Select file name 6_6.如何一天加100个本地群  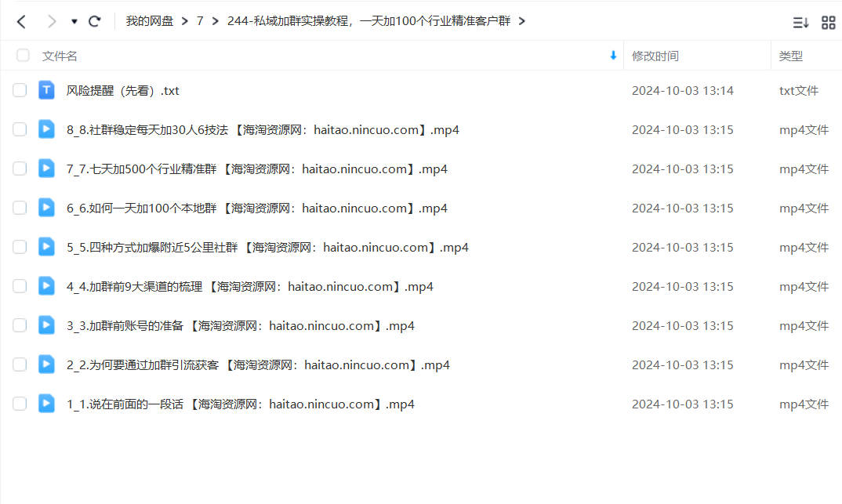257,208
